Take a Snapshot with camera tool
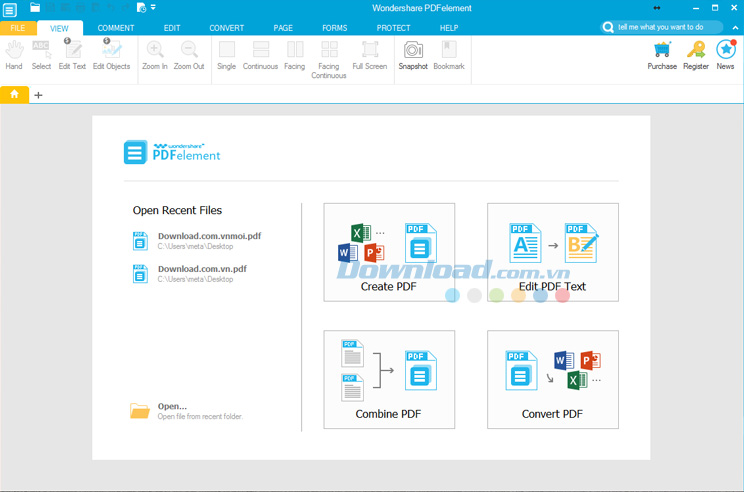Viewport: 744px width, 492px height. point(413,56)
